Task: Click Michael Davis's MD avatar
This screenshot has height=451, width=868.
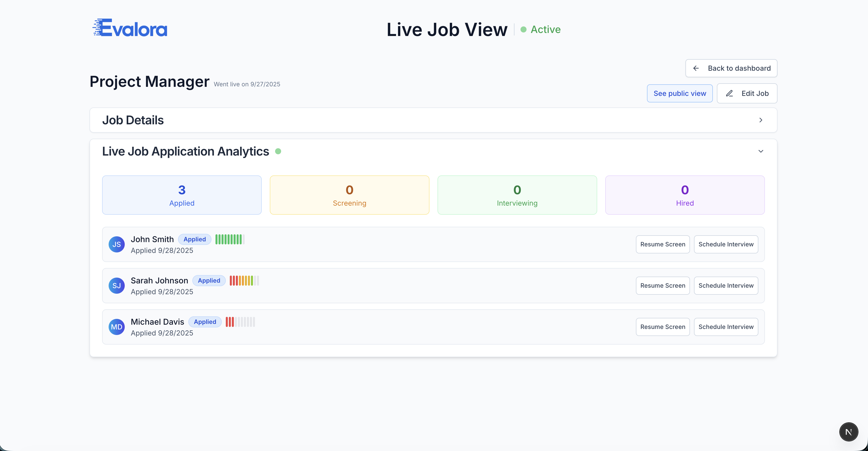Action: click(x=117, y=327)
